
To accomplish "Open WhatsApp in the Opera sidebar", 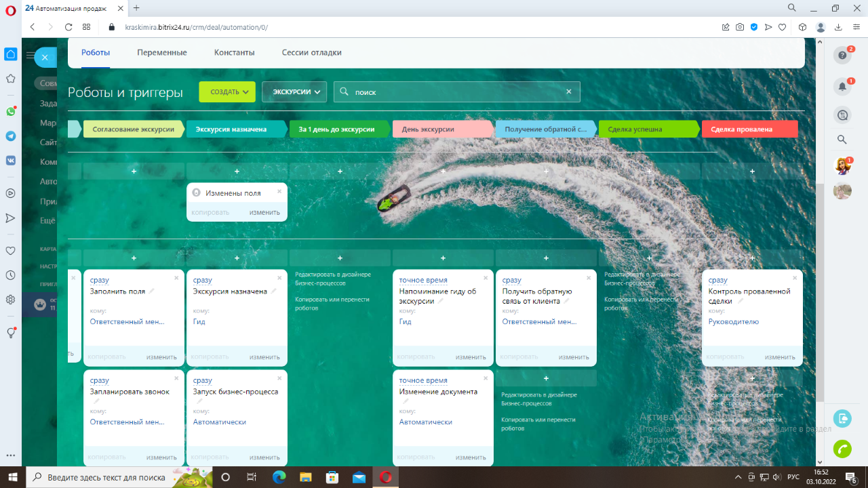I will click(10, 111).
